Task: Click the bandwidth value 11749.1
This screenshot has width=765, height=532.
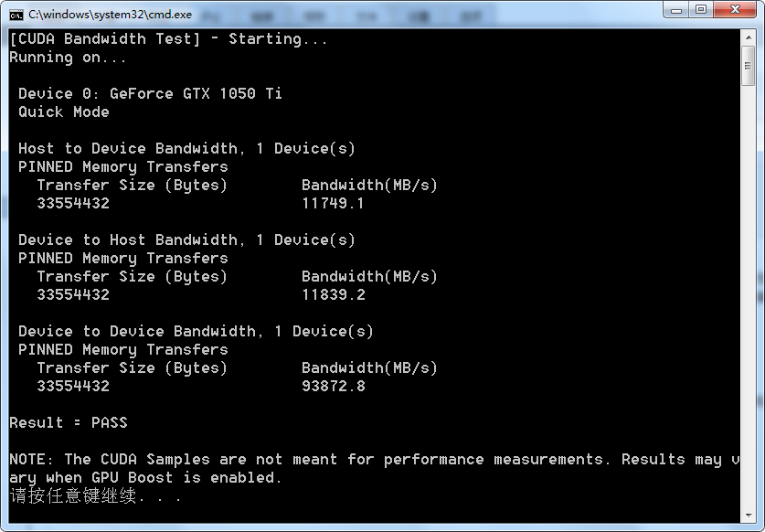Action: coord(333,204)
